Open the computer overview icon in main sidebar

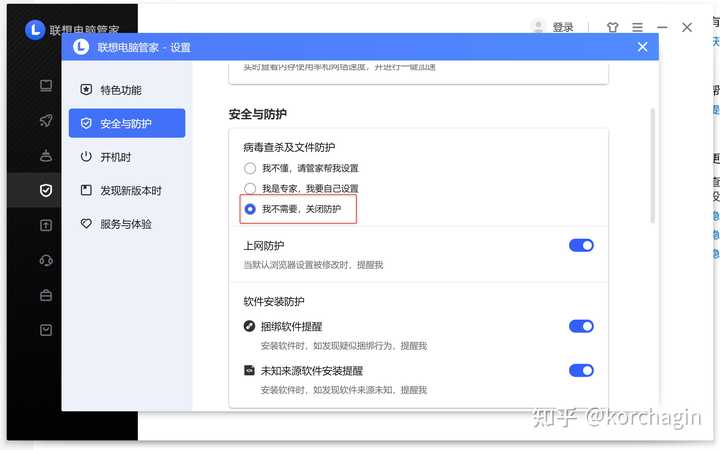coord(46,85)
